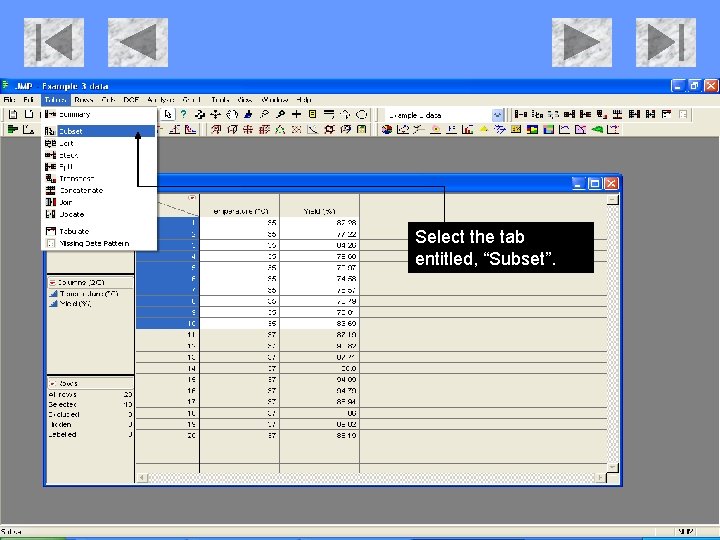Select the arrow cursor tool

point(168,114)
